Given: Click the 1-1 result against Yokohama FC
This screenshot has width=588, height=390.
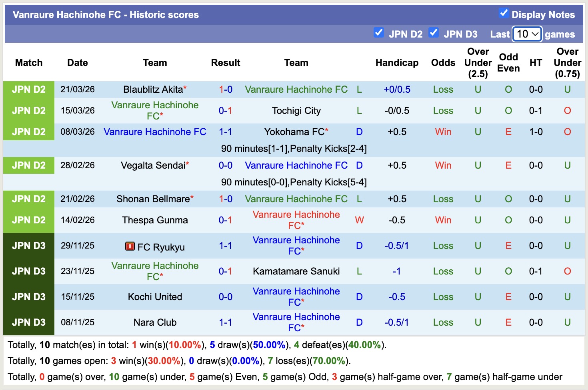Looking at the screenshot, I should (225, 132).
